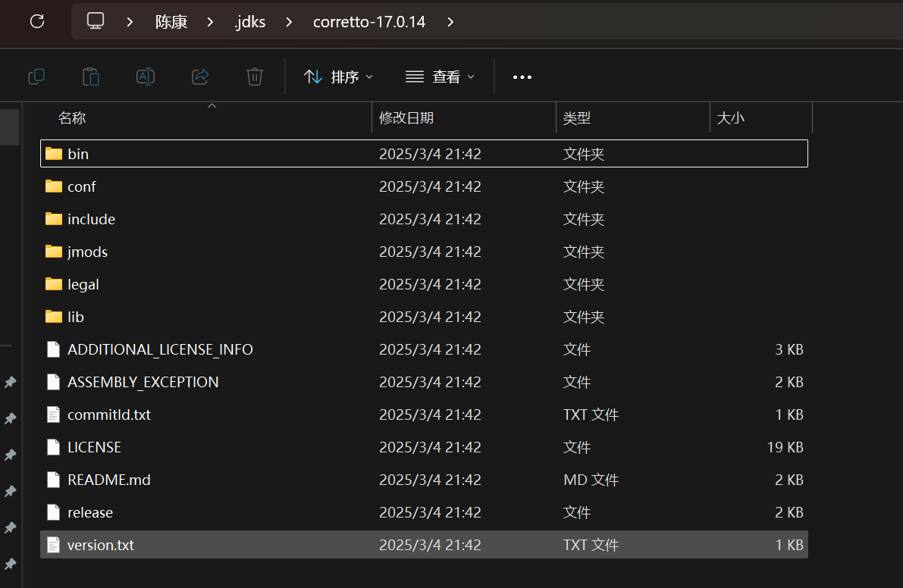Expand chevron after the monitor icon

(130, 22)
